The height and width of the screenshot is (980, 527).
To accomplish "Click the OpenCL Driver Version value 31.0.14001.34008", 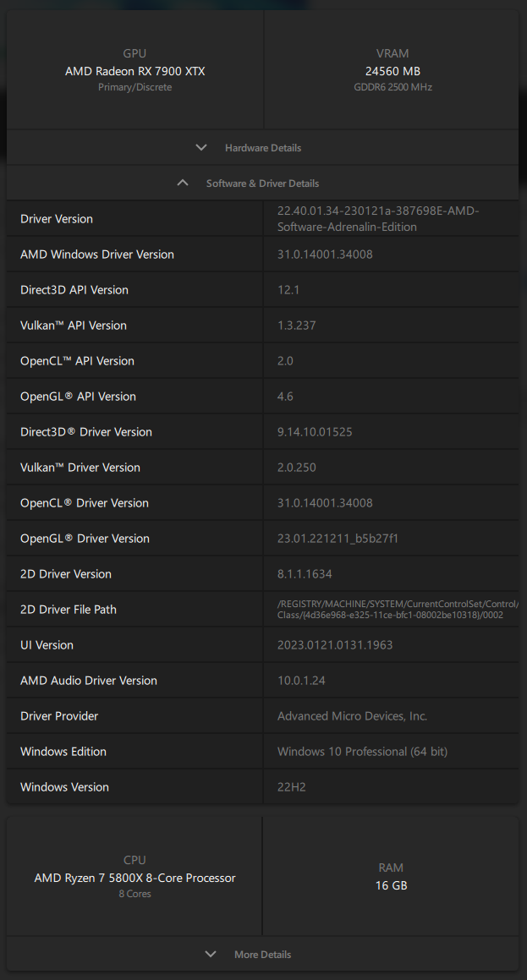I will tap(325, 502).
